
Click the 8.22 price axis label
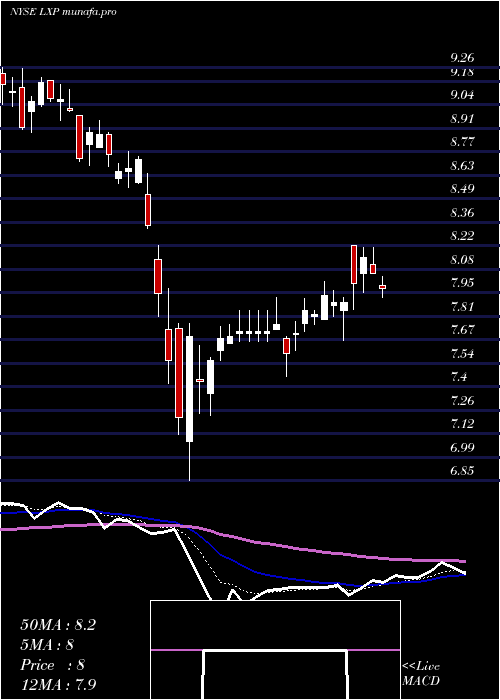click(x=462, y=236)
